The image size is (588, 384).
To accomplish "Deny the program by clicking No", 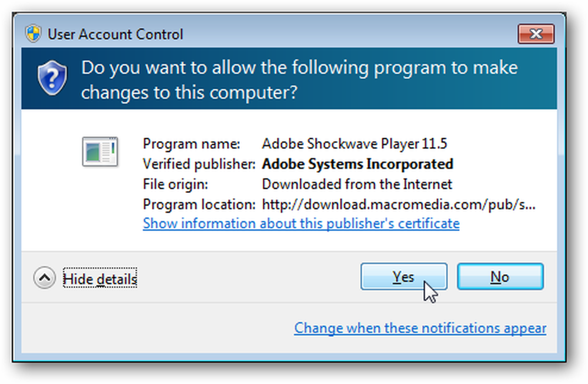I will coord(500,277).
